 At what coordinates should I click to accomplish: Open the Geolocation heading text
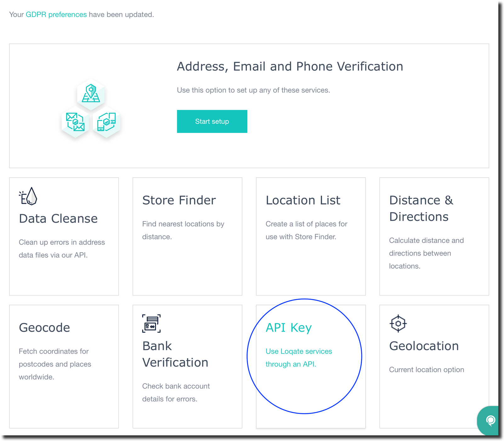[424, 346]
